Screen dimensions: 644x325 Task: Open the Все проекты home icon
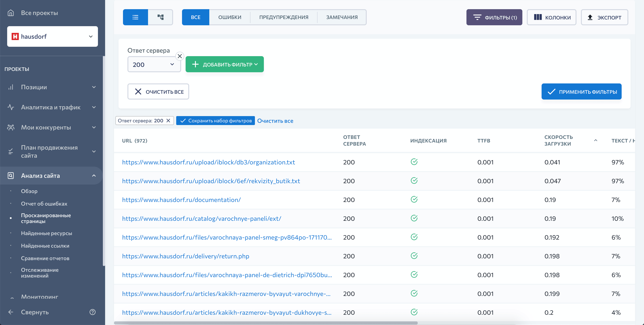pos(11,13)
